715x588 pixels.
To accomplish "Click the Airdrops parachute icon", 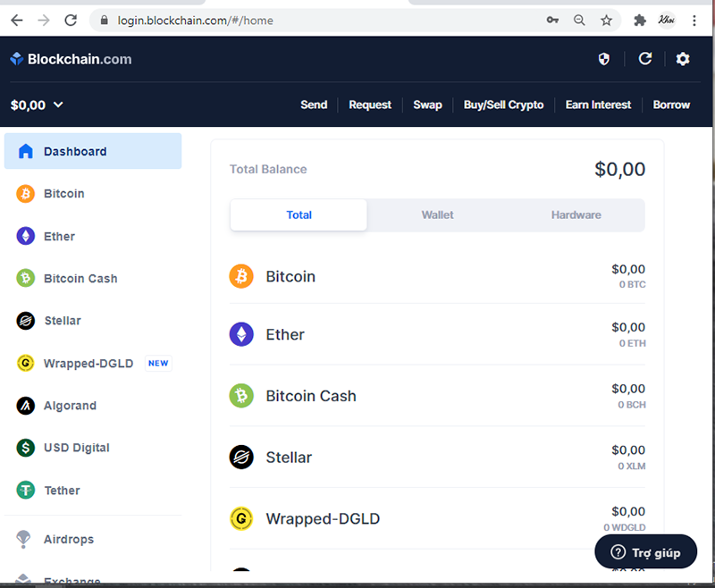I will 23,539.
